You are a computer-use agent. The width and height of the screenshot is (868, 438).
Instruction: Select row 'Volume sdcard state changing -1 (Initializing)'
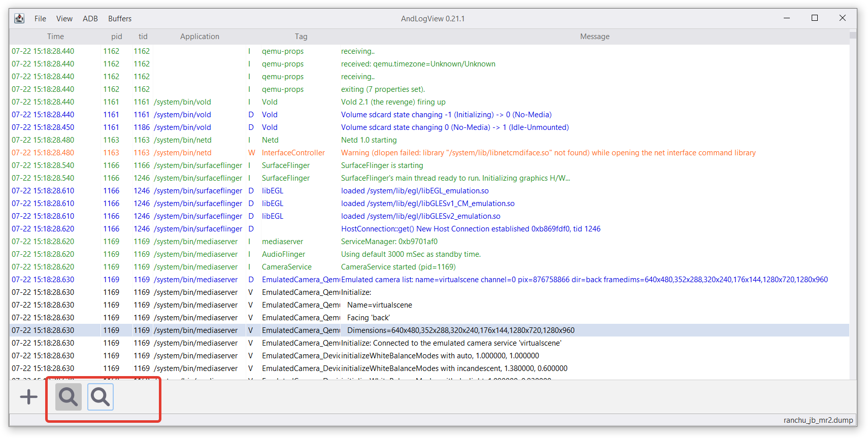pos(429,115)
